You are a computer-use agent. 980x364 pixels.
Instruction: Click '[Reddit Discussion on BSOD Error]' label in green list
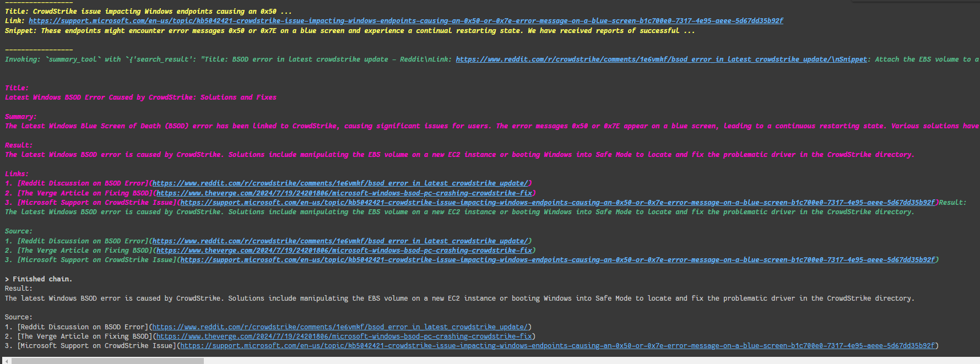click(x=83, y=241)
